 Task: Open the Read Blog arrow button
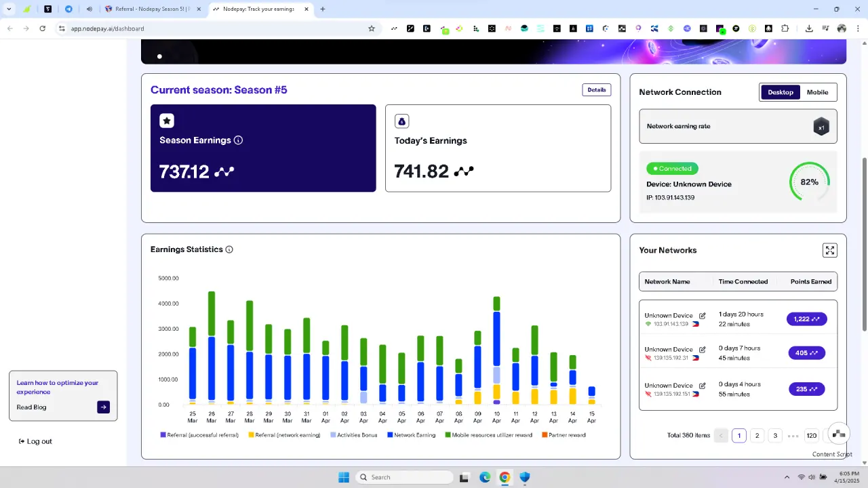pos(103,407)
